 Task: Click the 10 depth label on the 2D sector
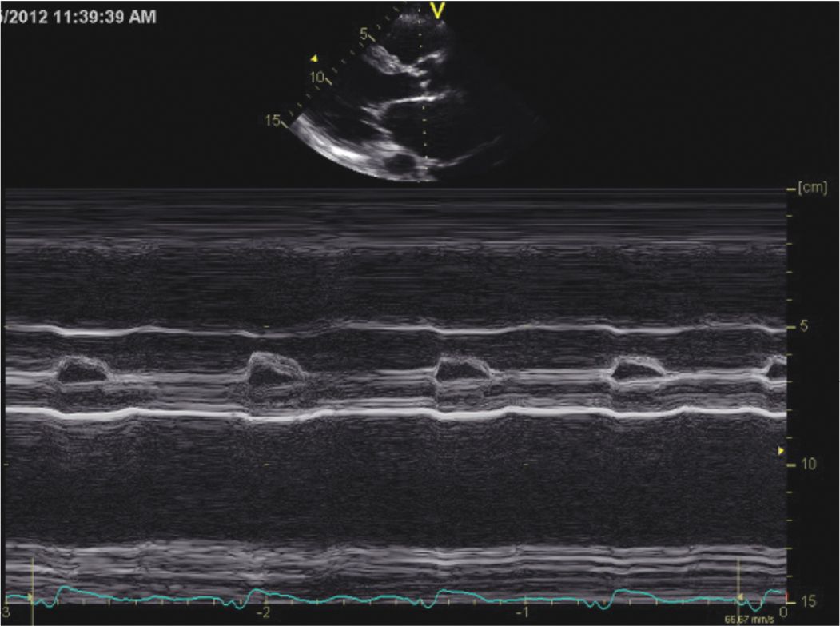click(x=317, y=78)
